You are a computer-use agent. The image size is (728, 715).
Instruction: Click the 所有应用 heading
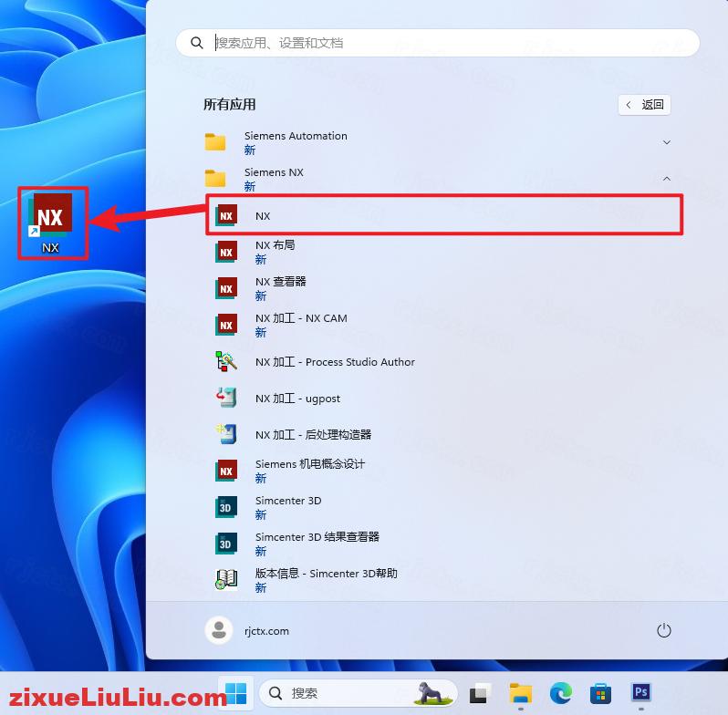229,105
